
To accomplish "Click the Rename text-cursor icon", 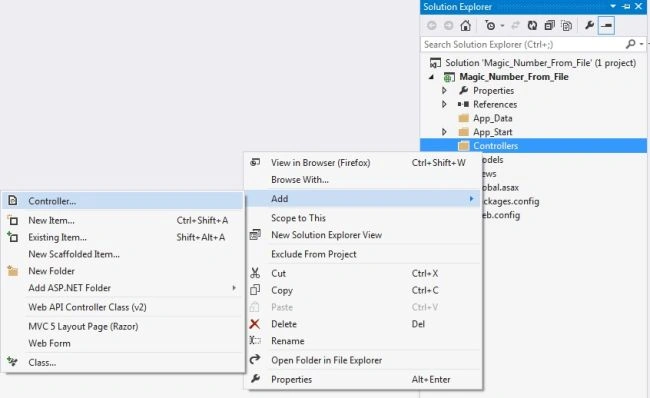I will pos(255,340).
